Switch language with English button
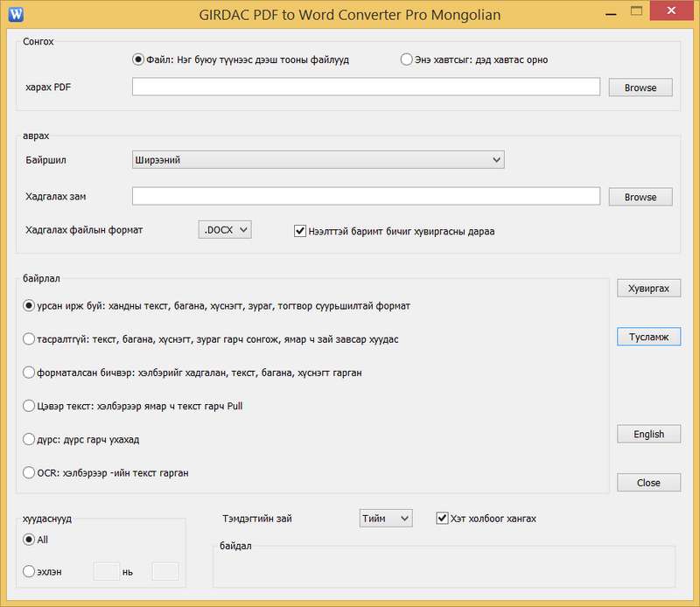The image size is (700, 607). click(648, 434)
